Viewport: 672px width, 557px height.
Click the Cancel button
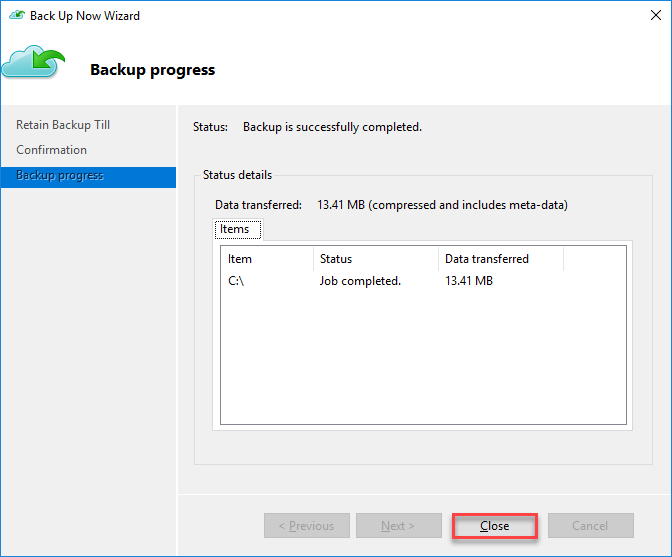[590, 526]
